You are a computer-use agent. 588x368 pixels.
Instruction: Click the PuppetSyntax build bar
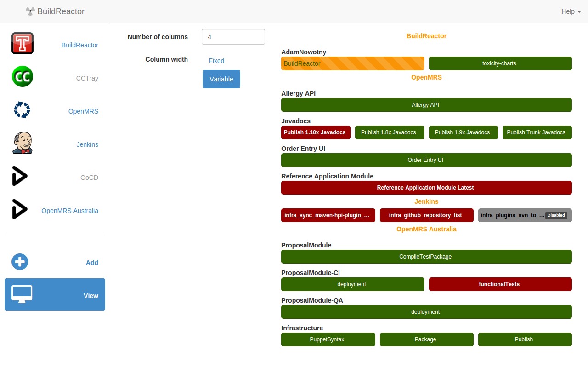coord(328,339)
